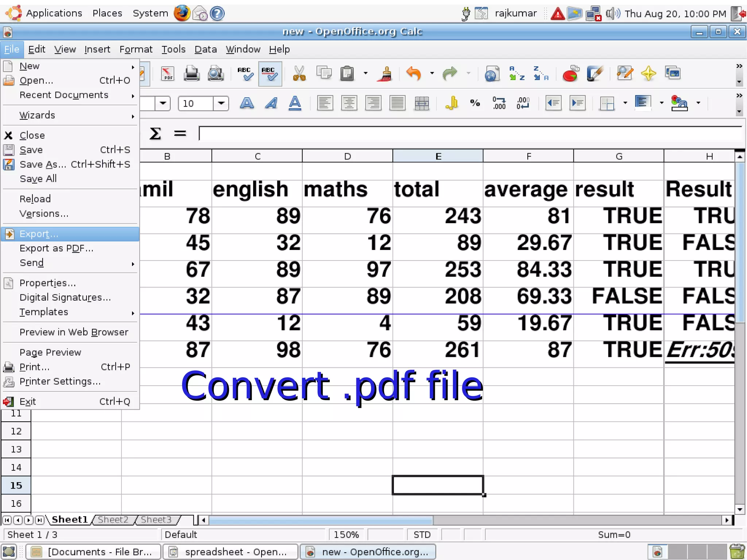Screen dimensions: 747x560
Task: Toggle Align Left icon
Action: 325,104
